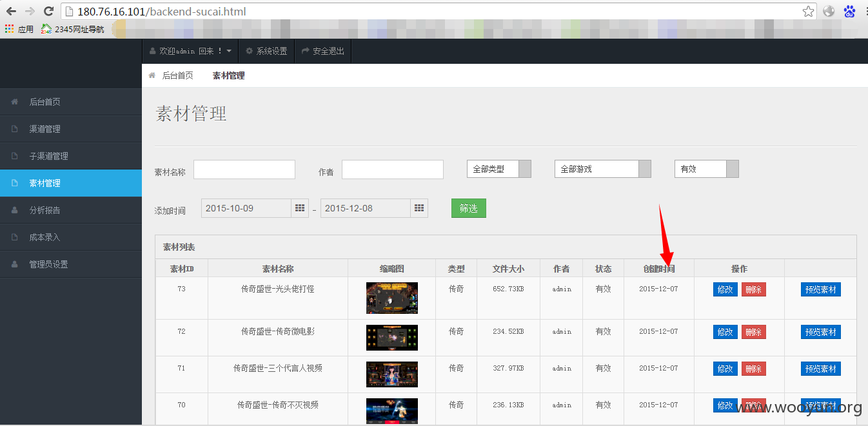This screenshot has width=868, height=426.
Task: Click the address bar URL
Action: 161,12
